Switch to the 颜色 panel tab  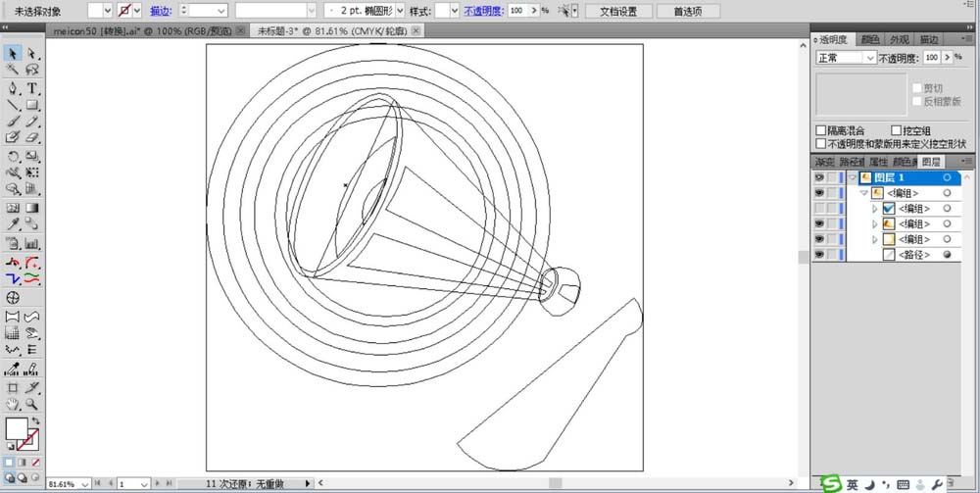pyautogui.click(x=870, y=39)
